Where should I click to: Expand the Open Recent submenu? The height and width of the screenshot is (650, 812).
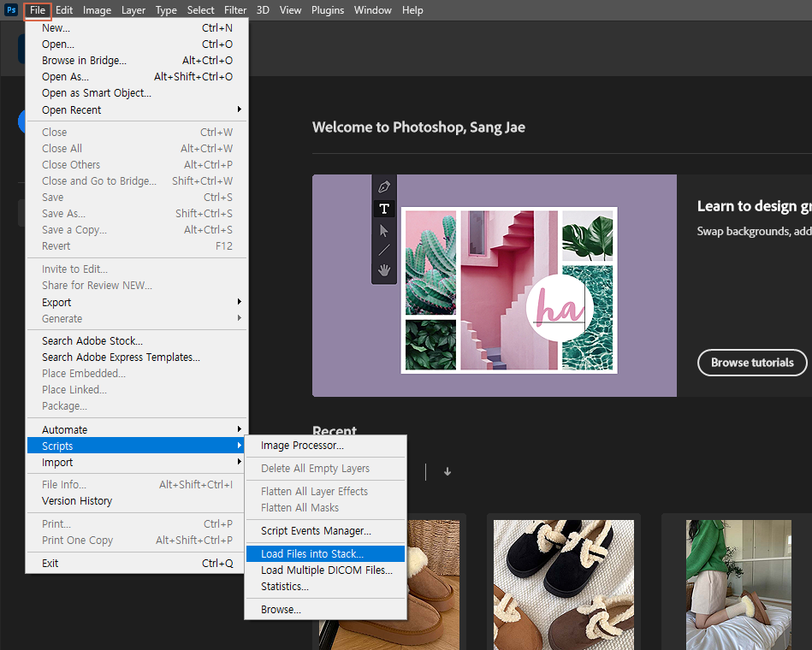pyautogui.click(x=137, y=109)
